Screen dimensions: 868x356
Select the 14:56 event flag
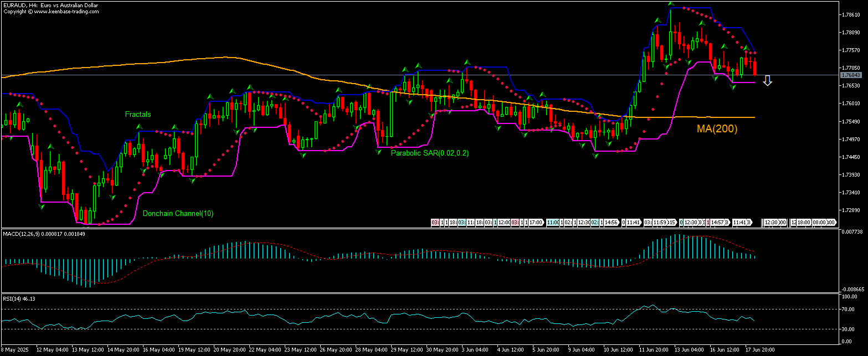point(610,222)
